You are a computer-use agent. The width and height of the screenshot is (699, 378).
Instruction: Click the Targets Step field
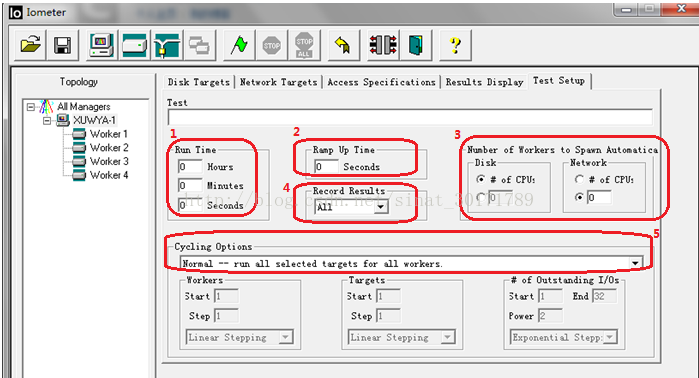pyautogui.click(x=388, y=316)
